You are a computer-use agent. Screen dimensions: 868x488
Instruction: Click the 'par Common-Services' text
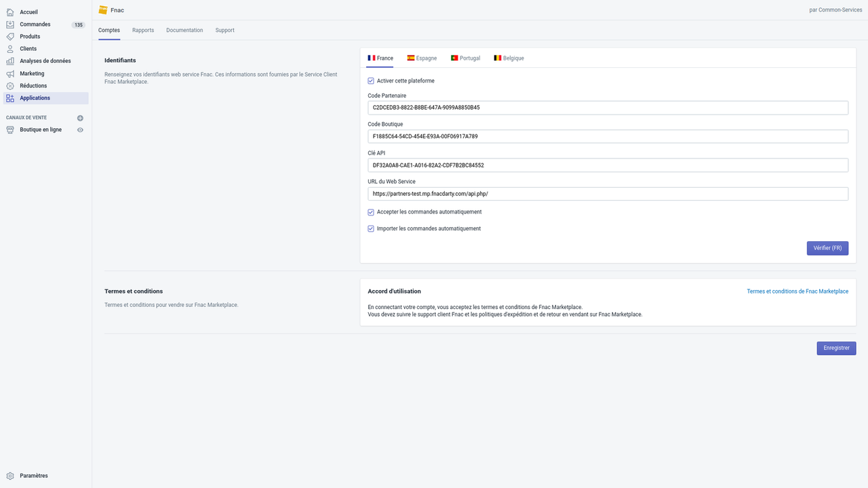(x=836, y=10)
